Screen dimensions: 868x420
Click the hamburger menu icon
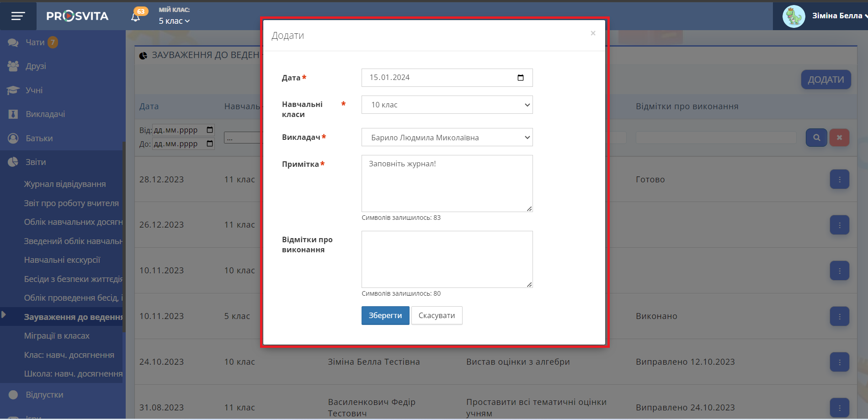[x=18, y=16]
